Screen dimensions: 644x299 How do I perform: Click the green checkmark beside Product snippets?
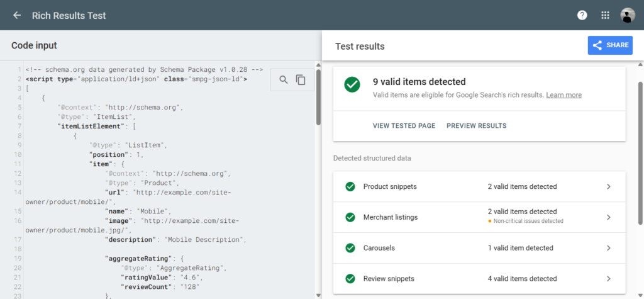[x=350, y=186]
